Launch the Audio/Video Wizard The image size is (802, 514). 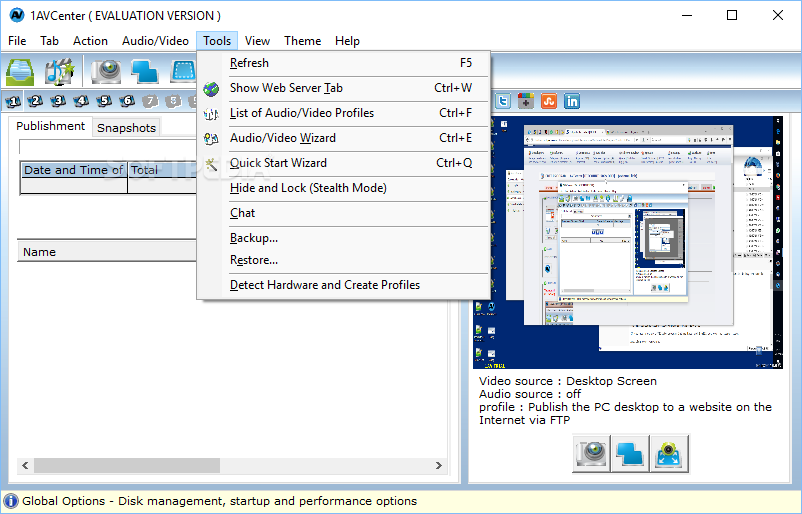[x=344, y=138]
